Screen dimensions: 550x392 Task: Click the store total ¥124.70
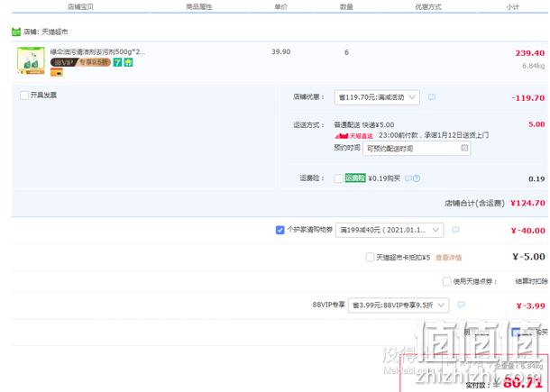click(x=527, y=203)
